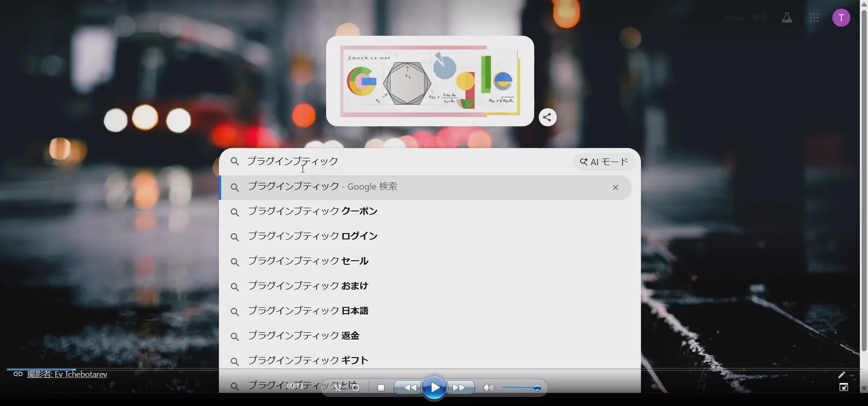Click magnifier icon beside ギフト suggestion
Screen dimensions: 868x406
click(x=235, y=362)
